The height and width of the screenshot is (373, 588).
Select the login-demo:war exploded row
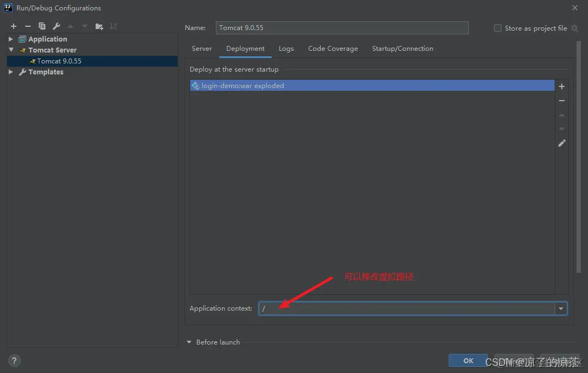[x=372, y=85]
